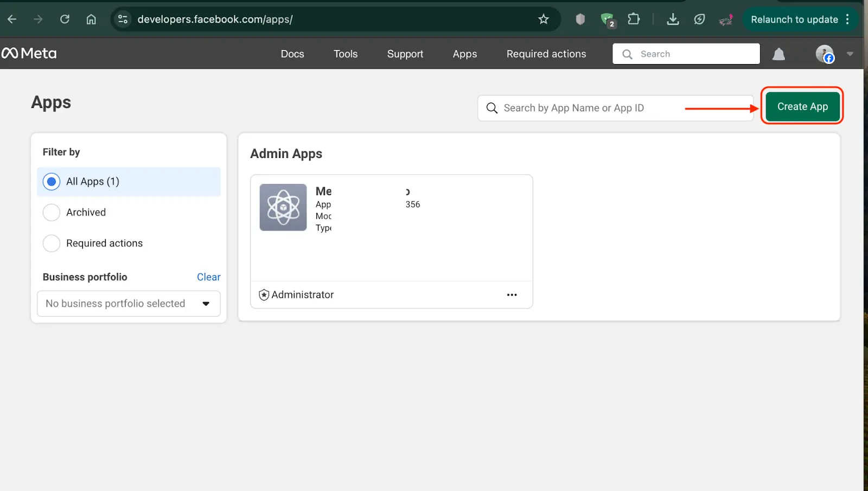Screen dimensions: 868x491
Task: Select the All Apps filter
Action: click(51, 182)
